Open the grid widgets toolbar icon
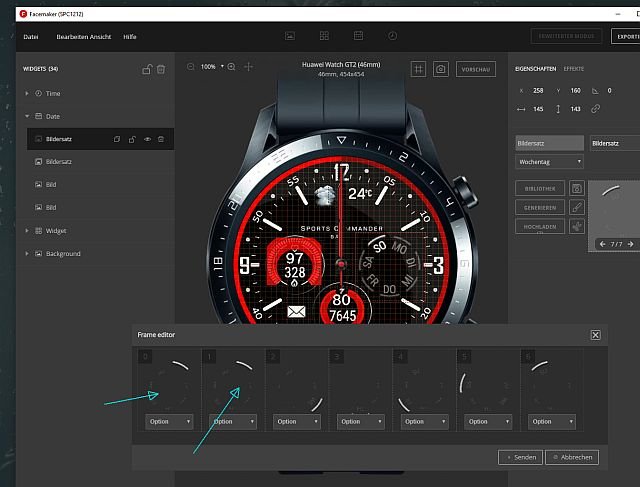 click(324, 36)
